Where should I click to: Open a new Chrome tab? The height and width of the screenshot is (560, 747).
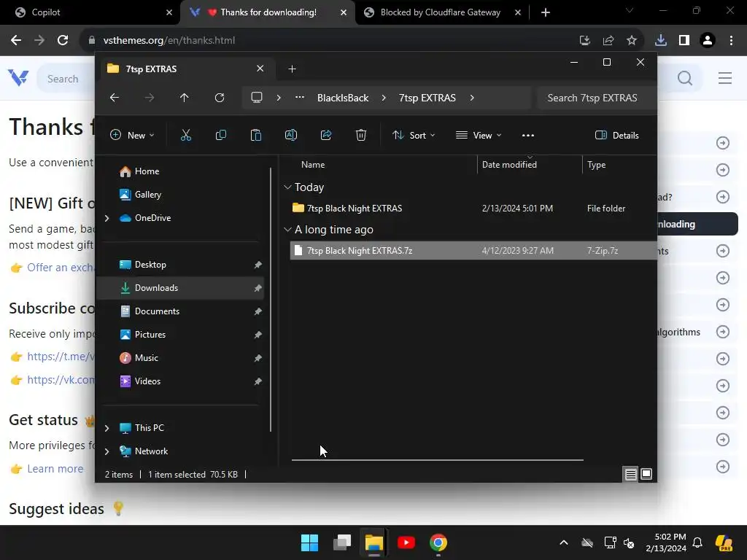coord(546,12)
